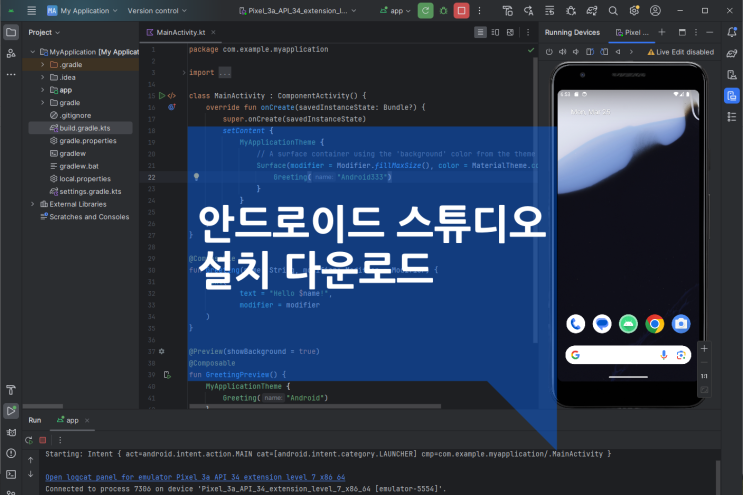Close the MainActivity.kt tab
743x495 pixels.
tap(213, 32)
